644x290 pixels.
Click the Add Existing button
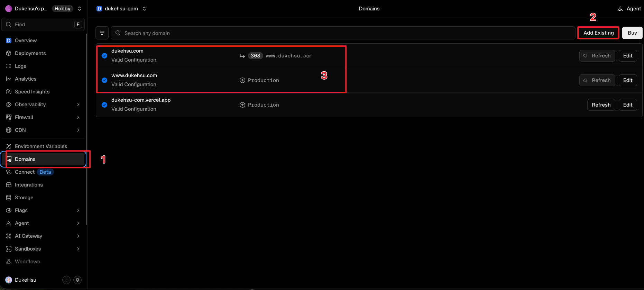tap(598, 33)
